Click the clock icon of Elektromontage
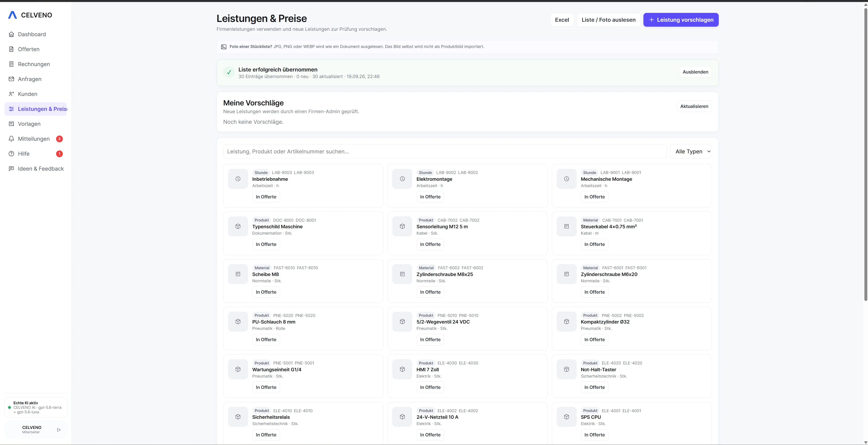Screen dimensions: 868x445 click(402, 179)
